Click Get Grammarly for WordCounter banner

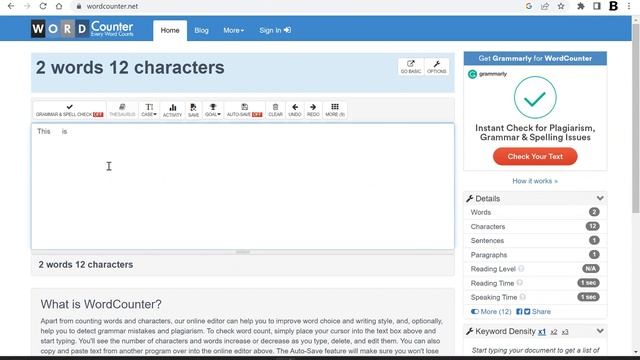(535, 58)
